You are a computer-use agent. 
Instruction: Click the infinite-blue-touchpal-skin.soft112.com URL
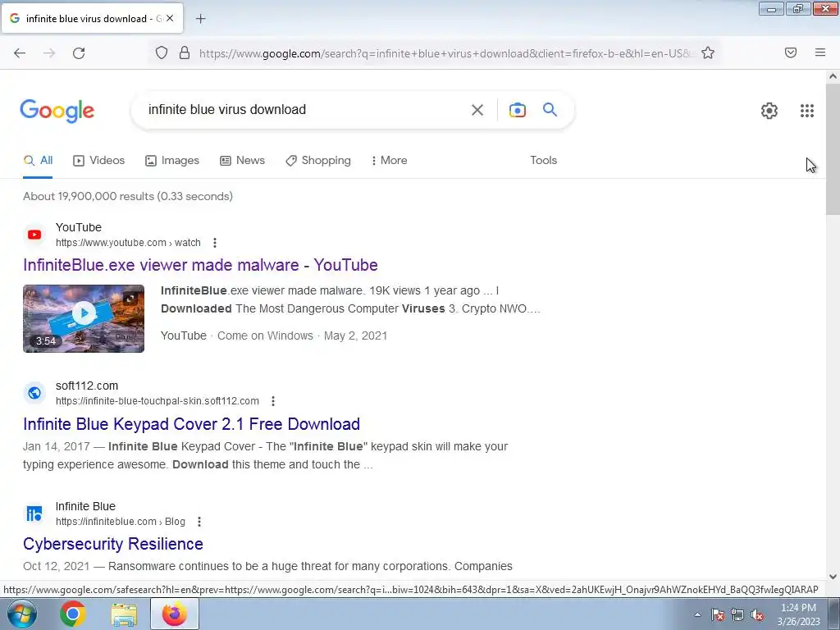(157, 401)
